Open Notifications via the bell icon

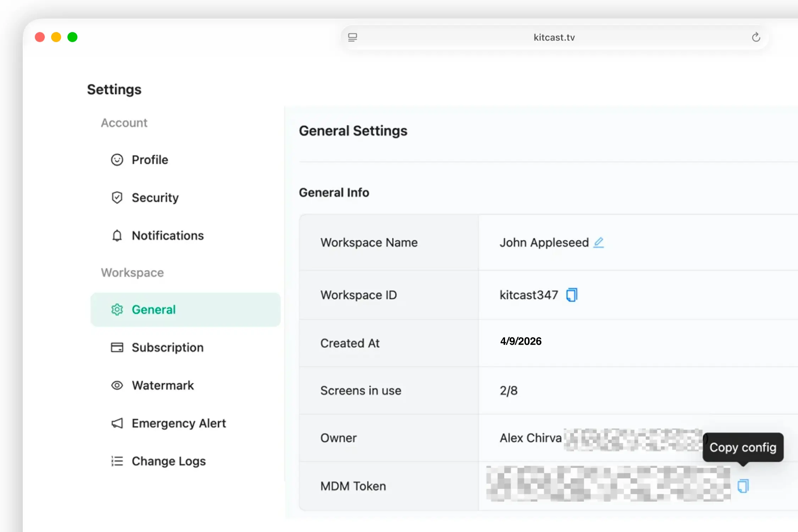pyautogui.click(x=117, y=235)
